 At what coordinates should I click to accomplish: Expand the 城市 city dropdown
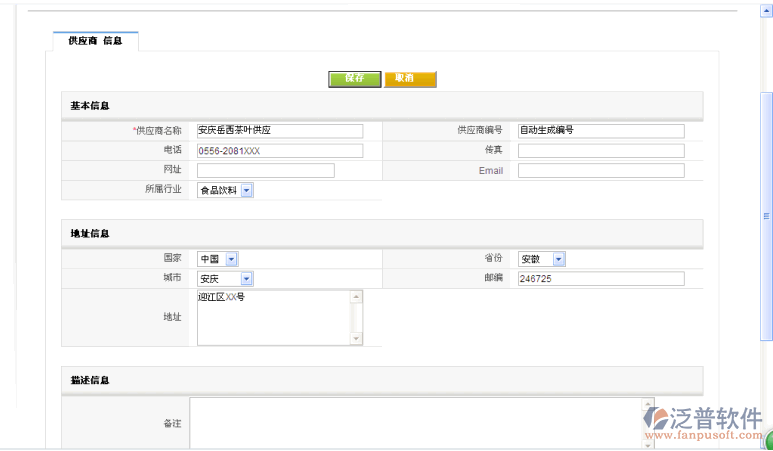coord(246,279)
